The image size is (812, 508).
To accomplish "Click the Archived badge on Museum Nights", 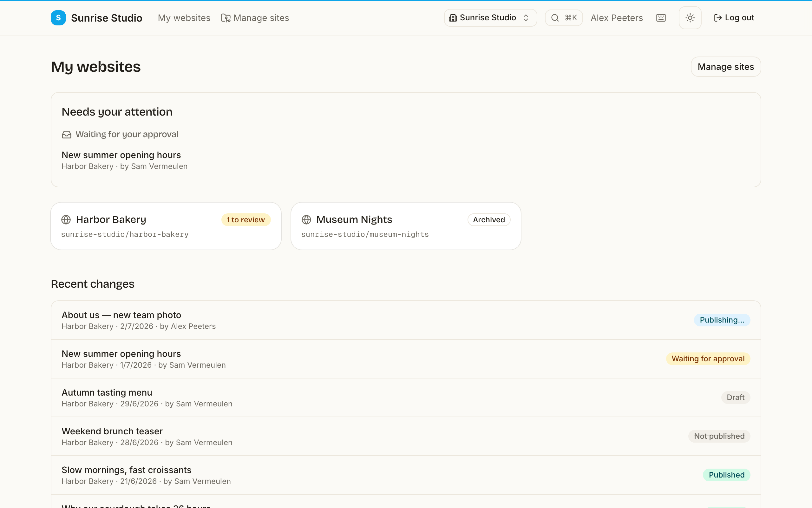I will 489,220.
